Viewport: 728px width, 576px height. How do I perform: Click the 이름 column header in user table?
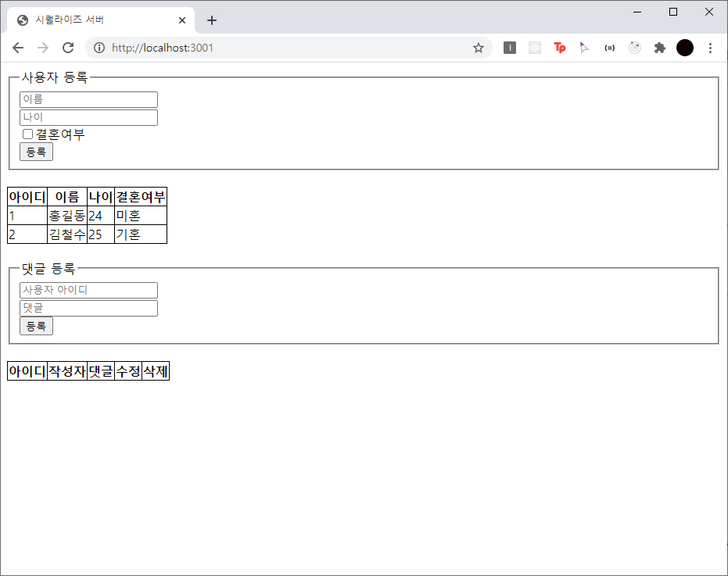[x=67, y=197]
